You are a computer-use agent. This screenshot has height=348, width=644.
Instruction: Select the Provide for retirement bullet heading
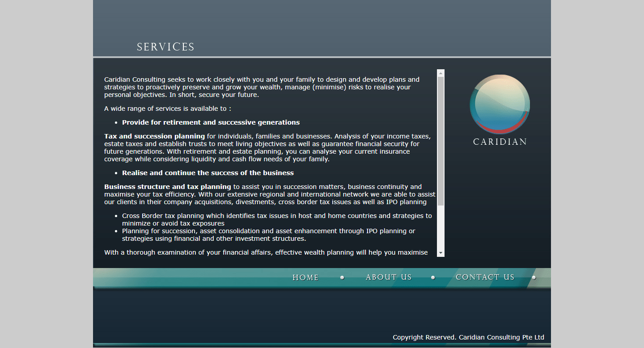[x=211, y=122]
